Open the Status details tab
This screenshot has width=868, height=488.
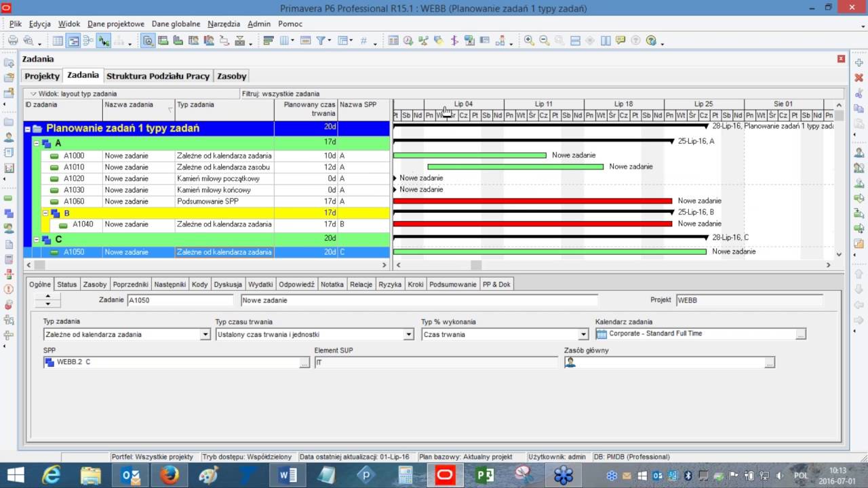(66, 284)
